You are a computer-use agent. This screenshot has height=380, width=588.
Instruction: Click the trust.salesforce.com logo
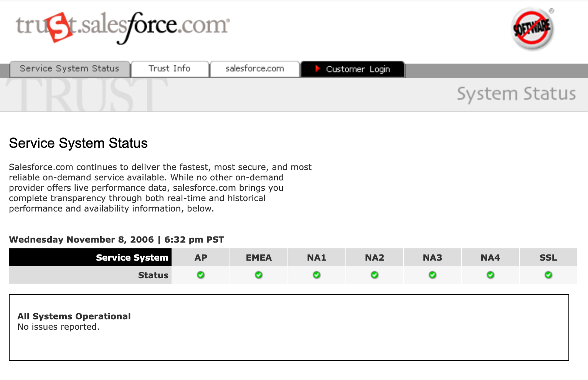[x=122, y=28]
